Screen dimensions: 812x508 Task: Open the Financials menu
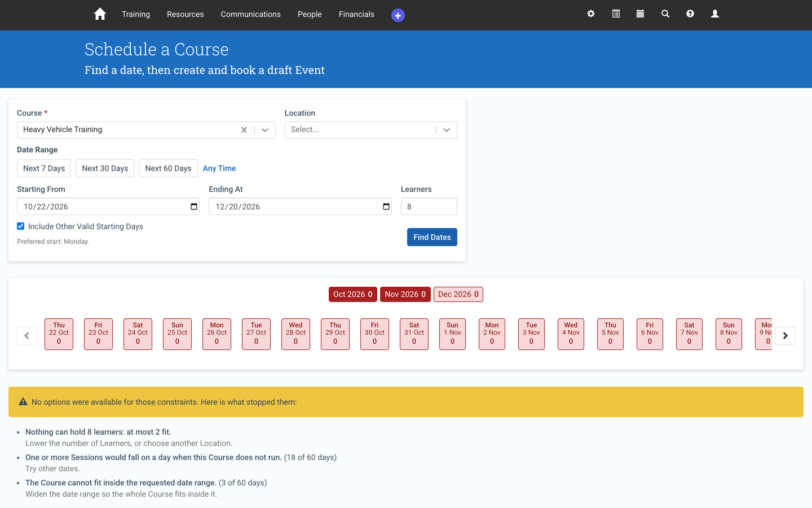click(x=356, y=14)
